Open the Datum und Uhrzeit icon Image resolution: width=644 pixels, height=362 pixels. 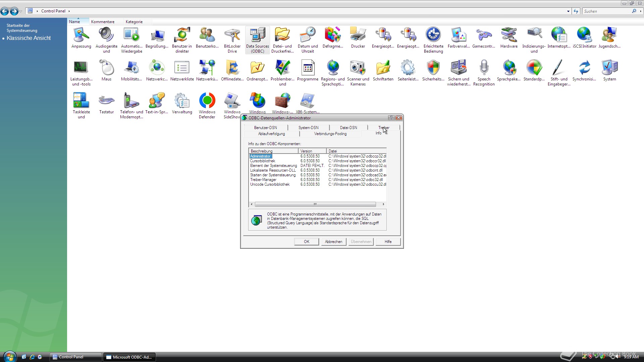pyautogui.click(x=308, y=35)
